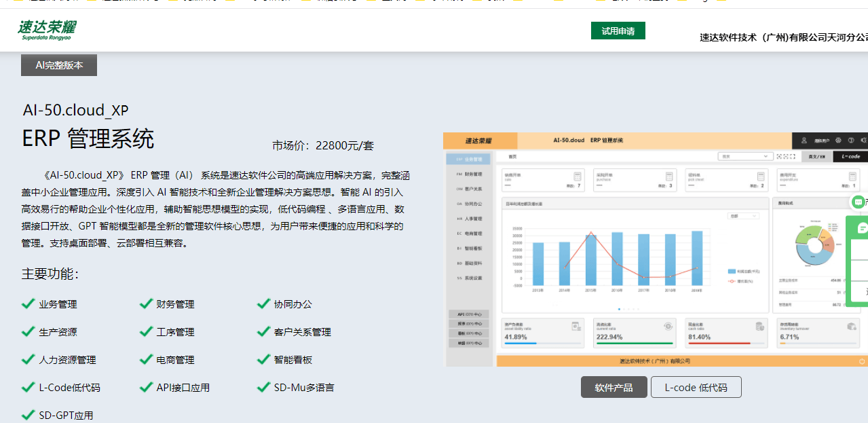Click the checkmark icon beside 电商管理

click(145, 359)
